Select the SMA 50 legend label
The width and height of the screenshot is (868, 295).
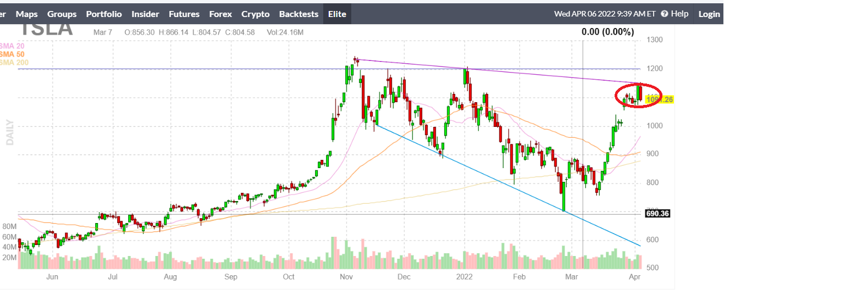12,54
